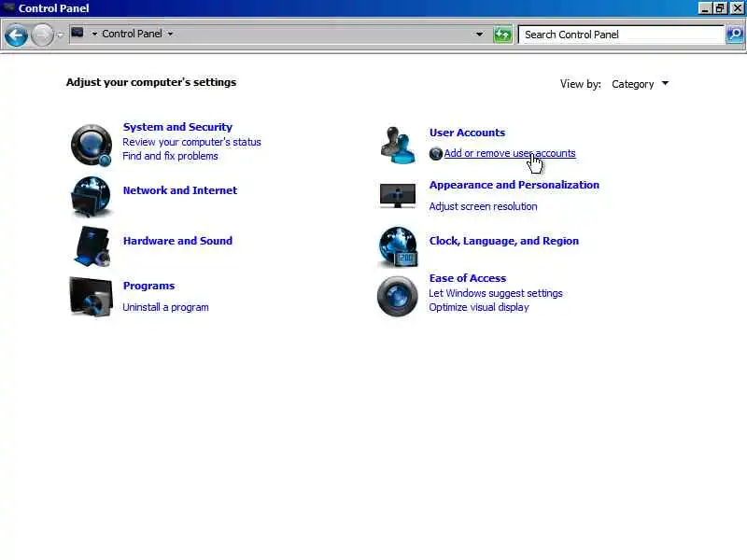Open Find and fix problems
Image resolution: width=747 pixels, height=560 pixels.
[170, 156]
